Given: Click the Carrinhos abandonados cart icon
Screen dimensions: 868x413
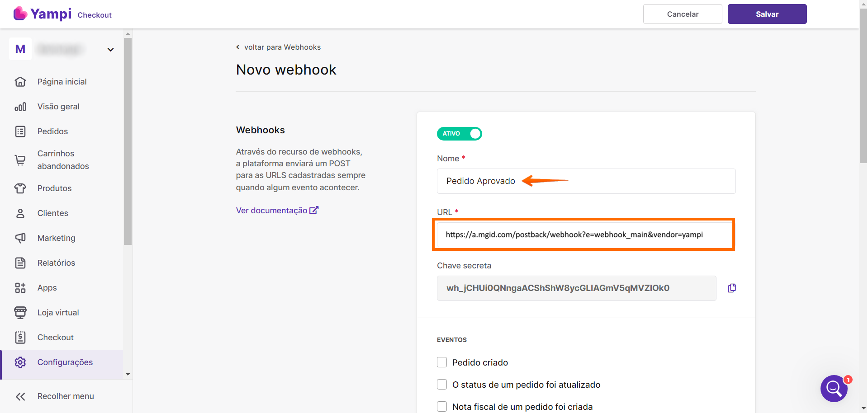Looking at the screenshot, I should 20,160.
